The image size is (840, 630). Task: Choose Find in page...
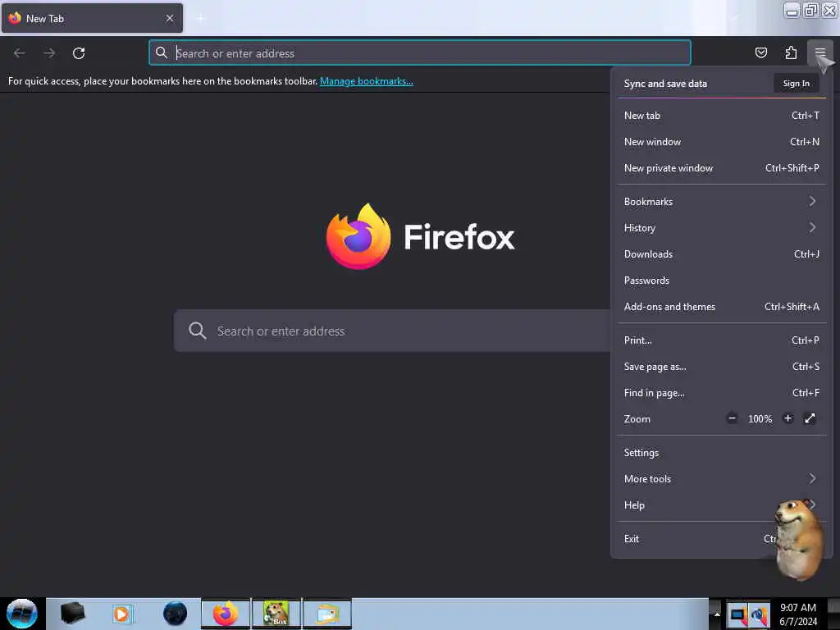coord(722,393)
